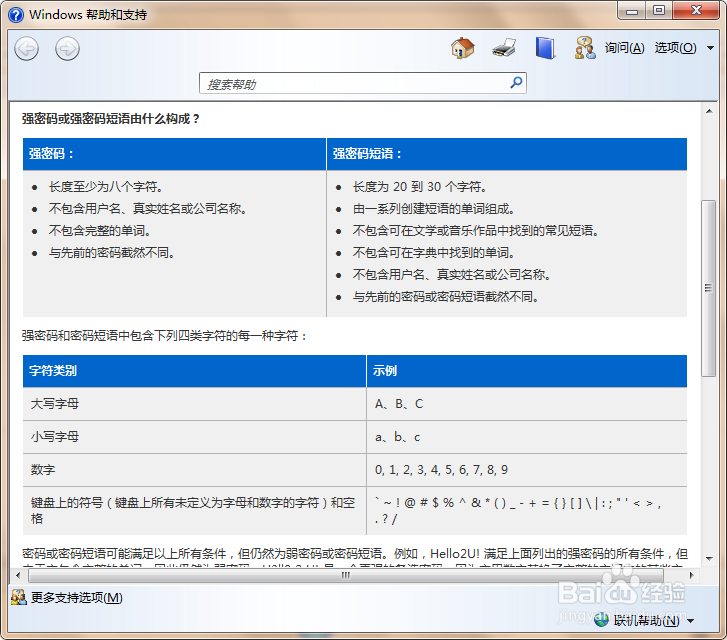Click the online help globe icon

coord(601,620)
